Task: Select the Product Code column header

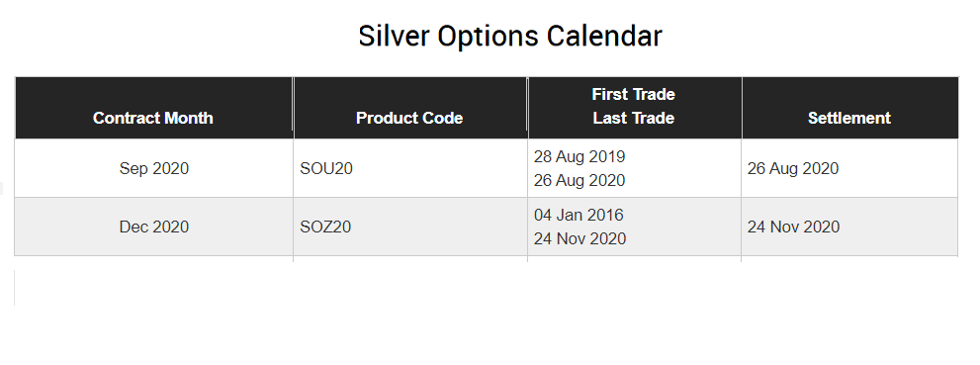Action: pyautogui.click(x=409, y=118)
